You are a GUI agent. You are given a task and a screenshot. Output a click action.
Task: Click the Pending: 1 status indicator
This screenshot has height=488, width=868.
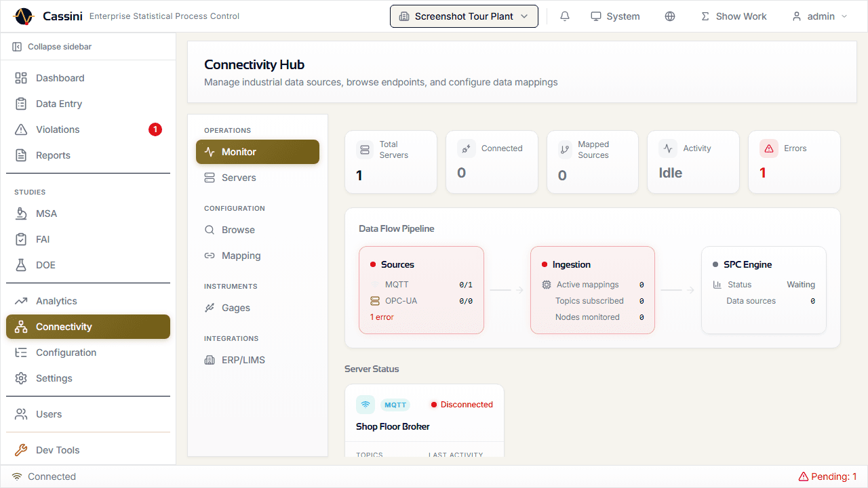[x=828, y=476]
